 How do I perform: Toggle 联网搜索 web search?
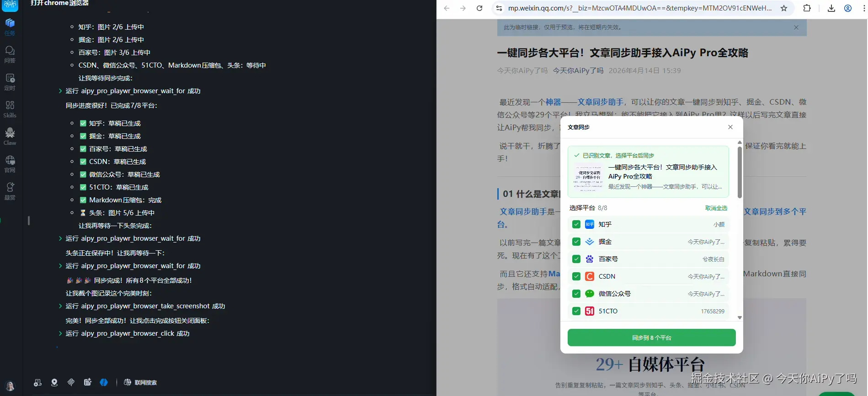[x=140, y=382]
